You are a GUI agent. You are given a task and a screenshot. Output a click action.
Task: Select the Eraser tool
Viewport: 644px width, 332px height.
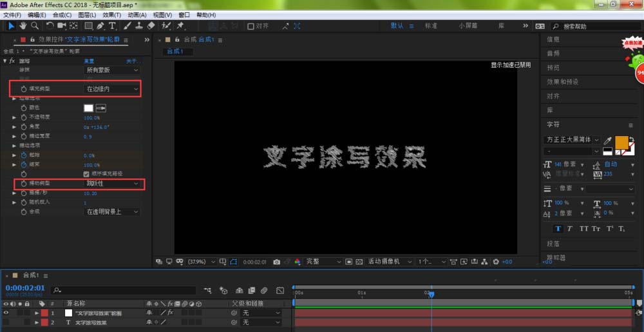[x=150, y=26]
